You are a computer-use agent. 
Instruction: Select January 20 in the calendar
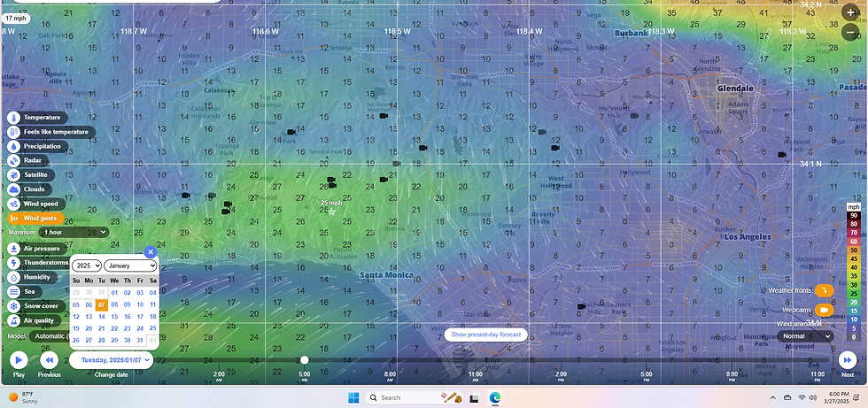[x=89, y=328]
